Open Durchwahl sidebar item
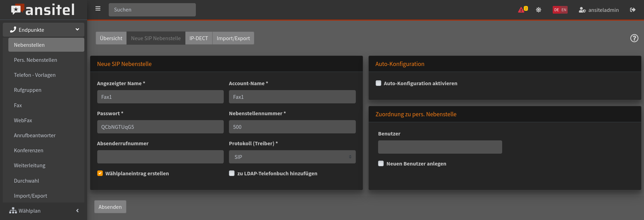 46,181
